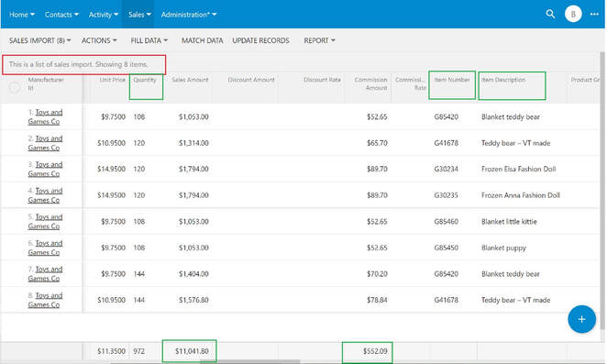Open the user avatar B menu
Screen dimensions: 607x364
tap(573, 15)
